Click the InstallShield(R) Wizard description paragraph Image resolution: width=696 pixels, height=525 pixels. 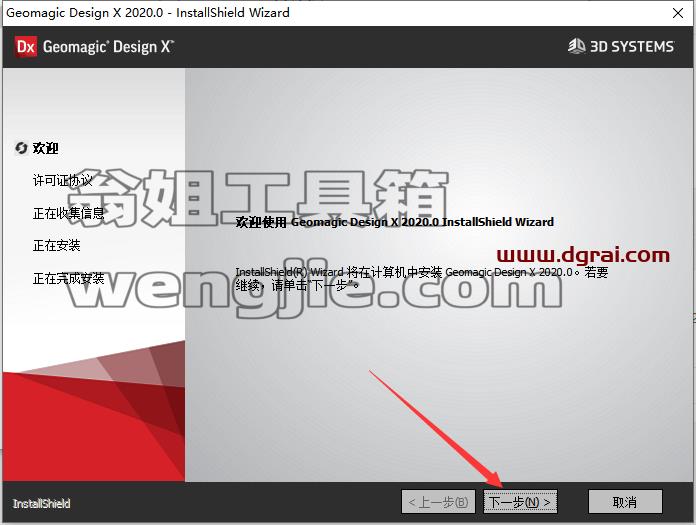[422, 279]
